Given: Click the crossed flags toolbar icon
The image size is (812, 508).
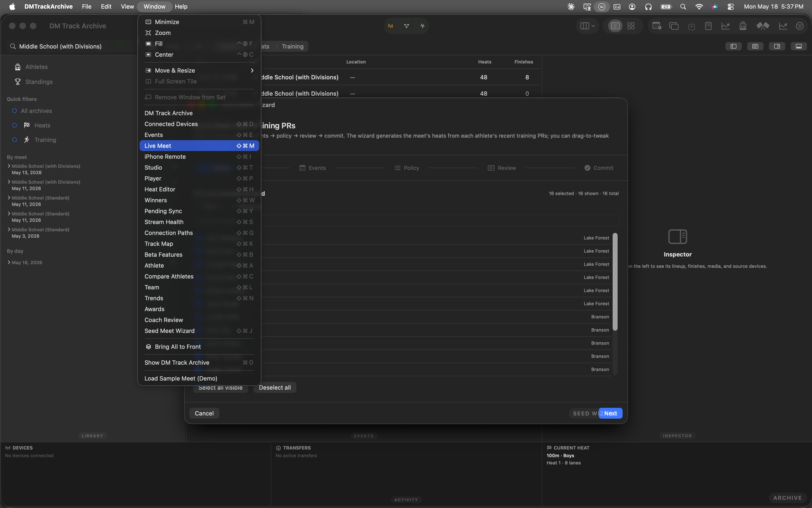Looking at the screenshot, I should (x=763, y=26).
